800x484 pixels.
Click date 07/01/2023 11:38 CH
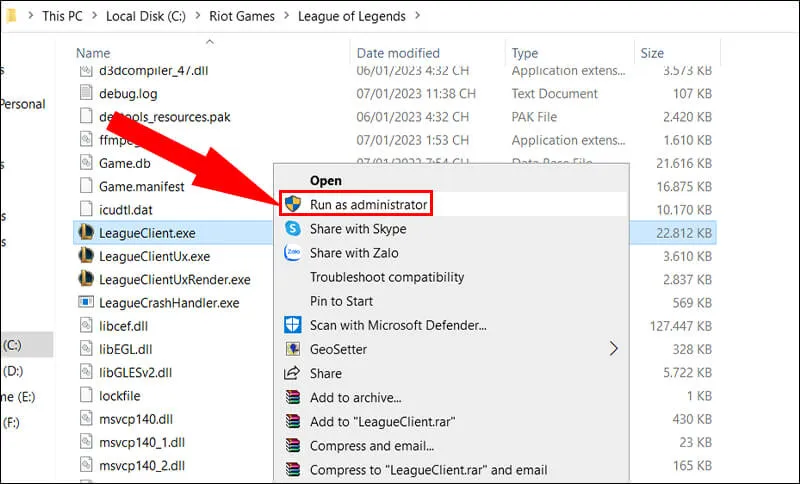coord(416,93)
